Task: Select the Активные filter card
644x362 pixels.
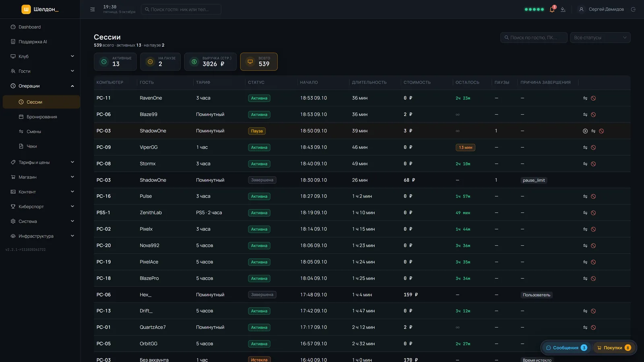Action: point(115,62)
